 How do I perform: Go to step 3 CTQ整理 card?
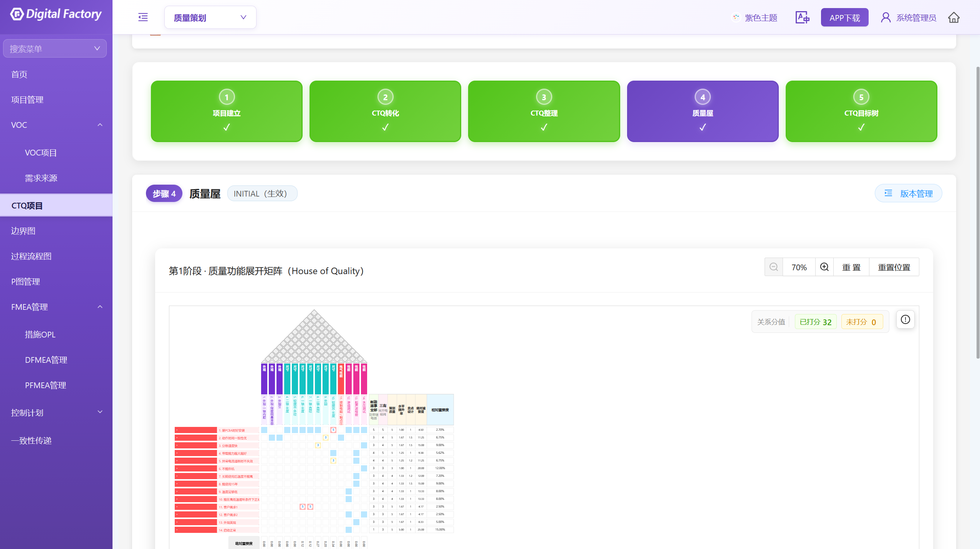pyautogui.click(x=544, y=111)
